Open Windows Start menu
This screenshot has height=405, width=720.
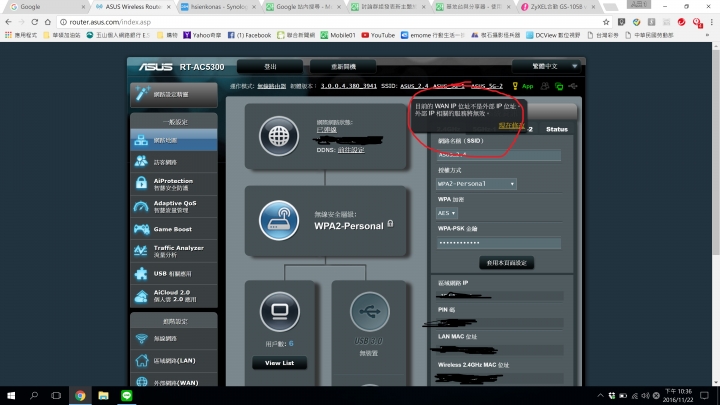click(x=11, y=395)
